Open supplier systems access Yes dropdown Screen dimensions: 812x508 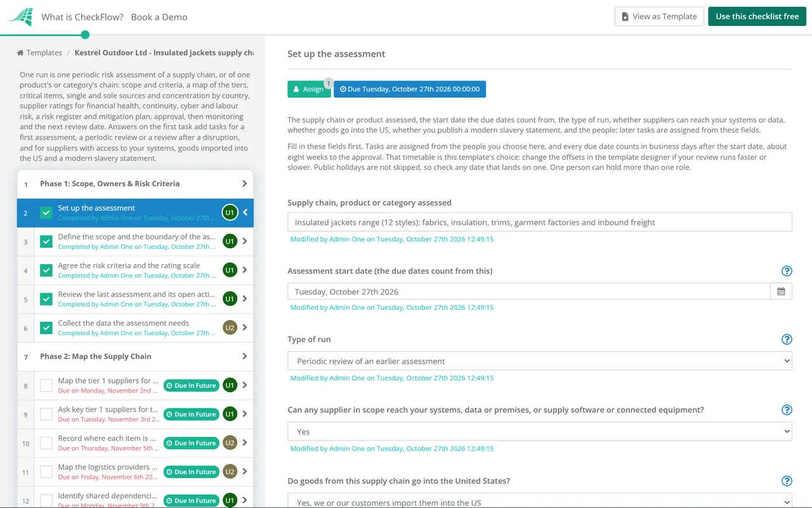click(540, 431)
